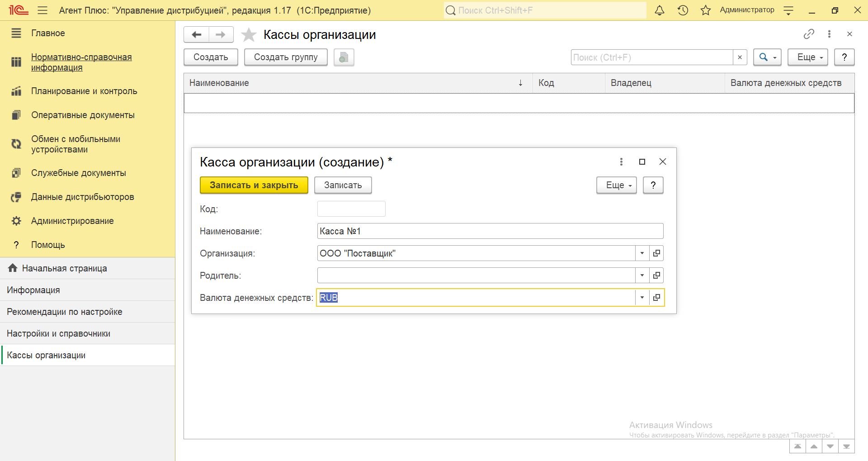Click Владелец column header

pos(665,83)
